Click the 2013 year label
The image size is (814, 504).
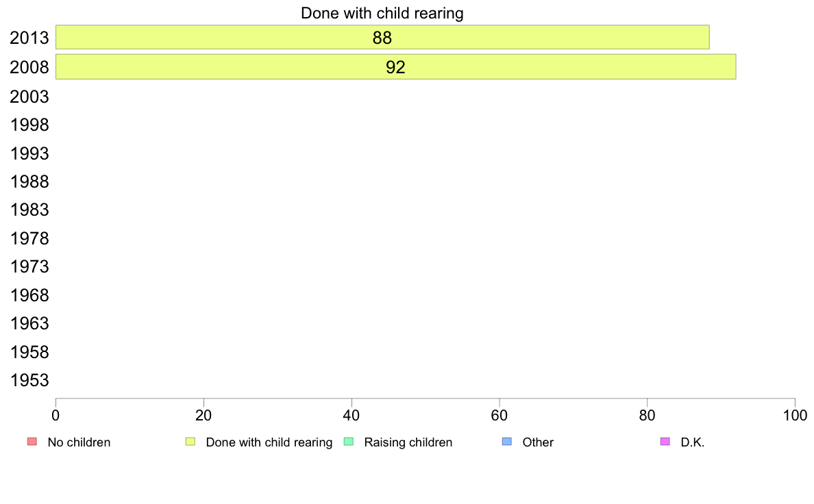[x=29, y=38]
